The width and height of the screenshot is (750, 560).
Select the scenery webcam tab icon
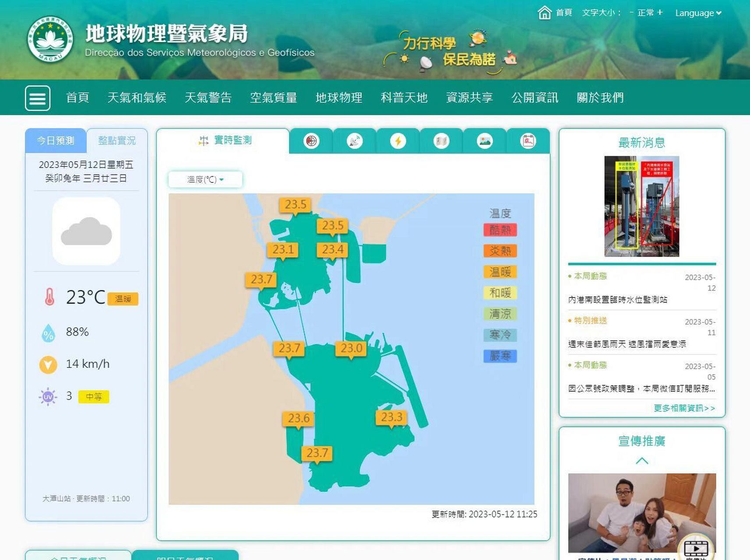[x=484, y=141]
